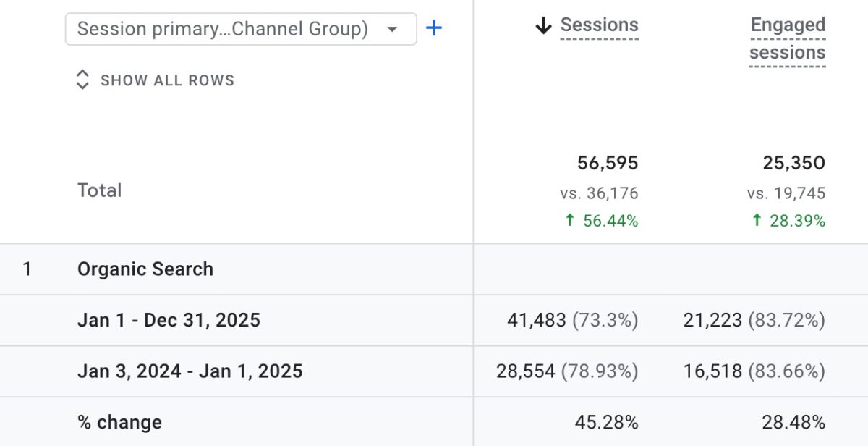This screenshot has height=446, width=868.
Task: Click engaged sessions change 28.48%
Action: point(793,422)
